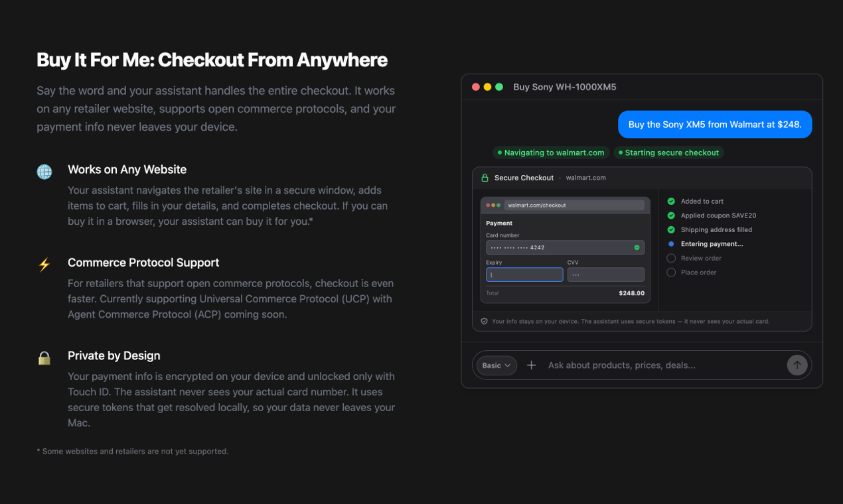
Task: Click the green valid checkmark in card number field
Action: coord(637,247)
